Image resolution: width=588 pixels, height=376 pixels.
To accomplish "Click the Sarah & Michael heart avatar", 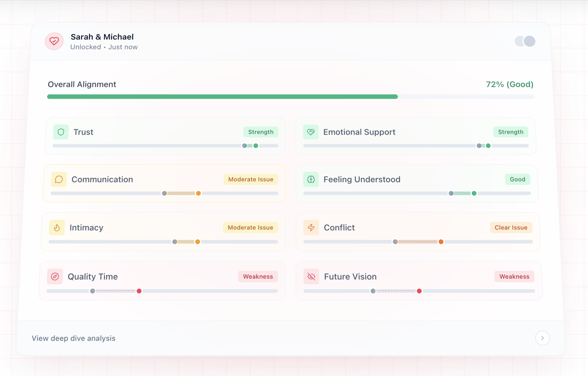I will [54, 41].
